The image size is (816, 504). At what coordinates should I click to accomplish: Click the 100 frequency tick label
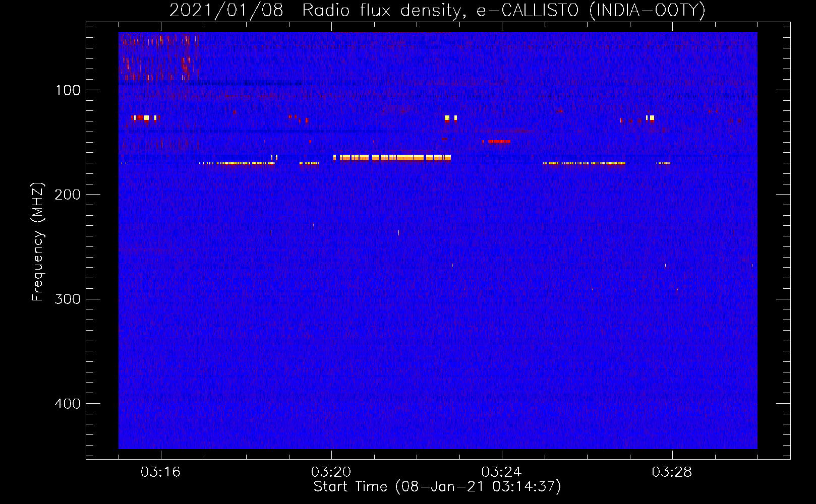[x=68, y=90]
